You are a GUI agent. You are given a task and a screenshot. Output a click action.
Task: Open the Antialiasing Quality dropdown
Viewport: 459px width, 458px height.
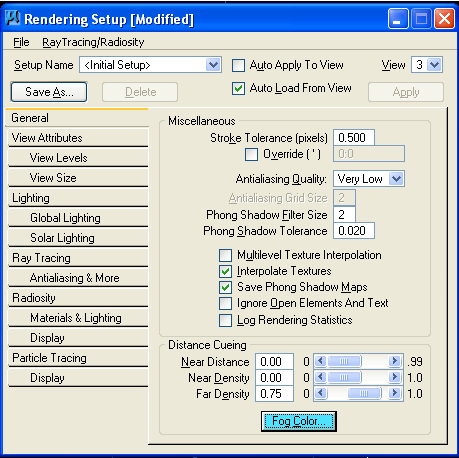[x=396, y=179]
